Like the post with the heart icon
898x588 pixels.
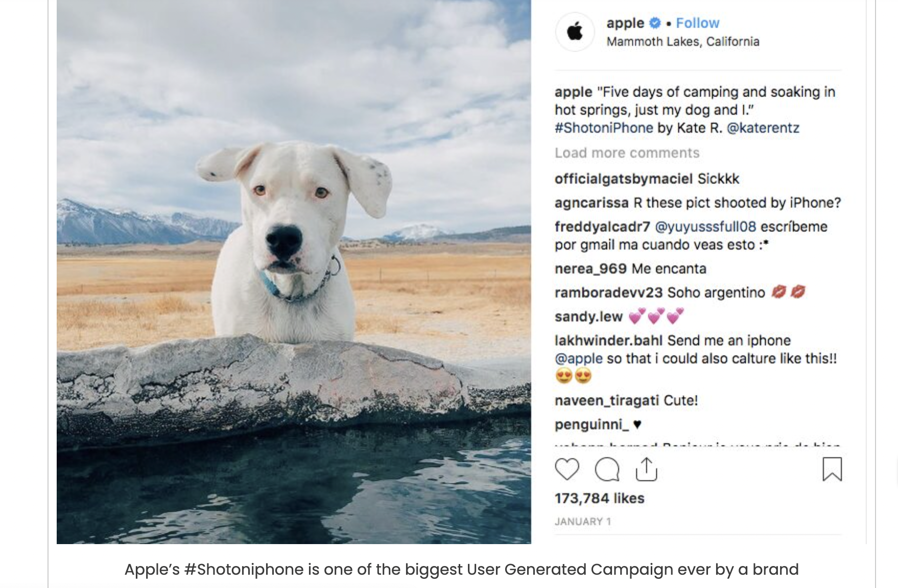coord(567,469)
